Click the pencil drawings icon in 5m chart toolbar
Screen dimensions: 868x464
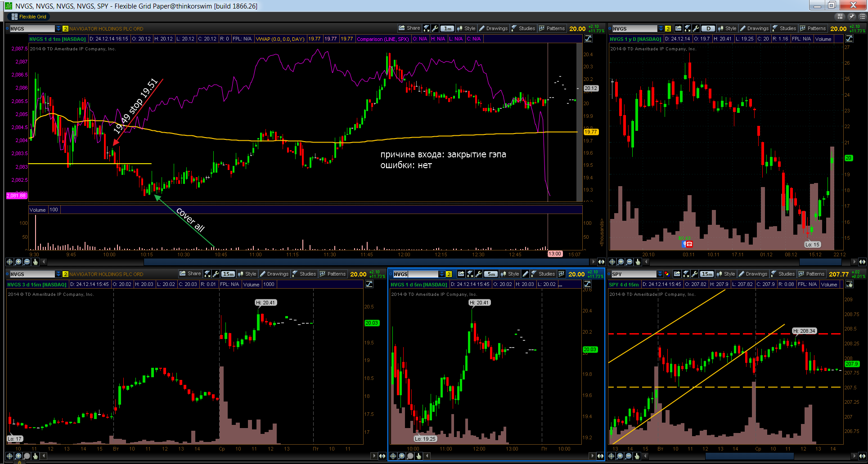(x=525, y=274)
